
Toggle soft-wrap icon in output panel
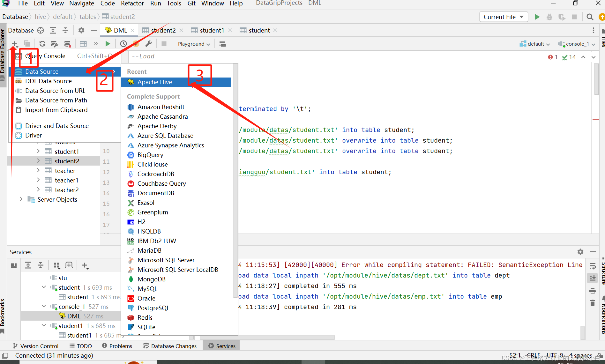593,266
